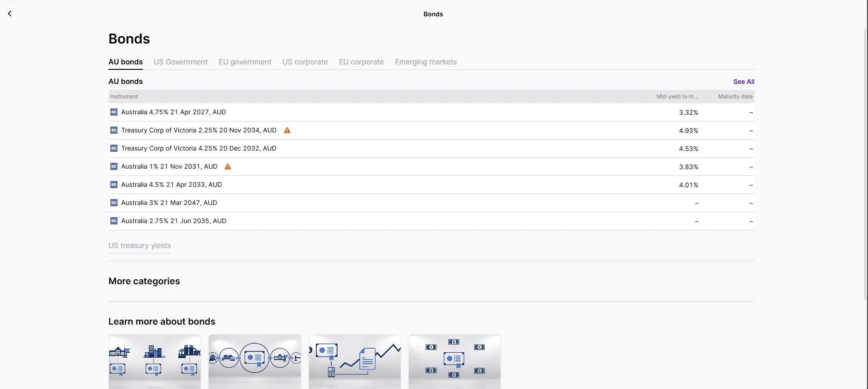Click warning icon on Australia 1% 21 Nov 2031

point(228,166)
